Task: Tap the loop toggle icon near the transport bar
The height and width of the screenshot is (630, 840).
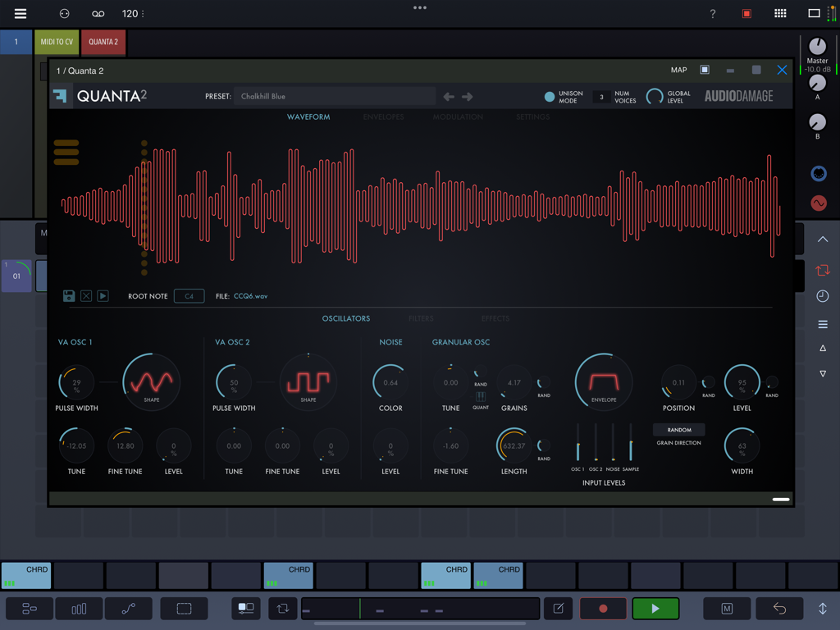Action: 282,609
